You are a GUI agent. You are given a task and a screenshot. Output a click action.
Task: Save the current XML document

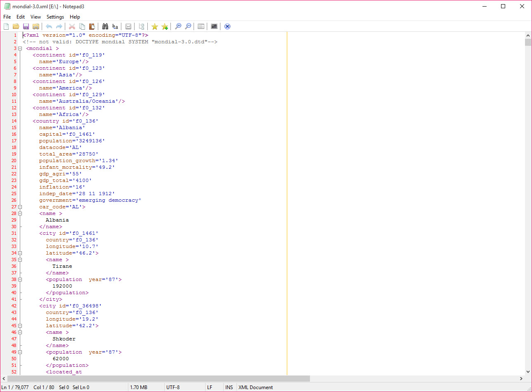(26, 26)
